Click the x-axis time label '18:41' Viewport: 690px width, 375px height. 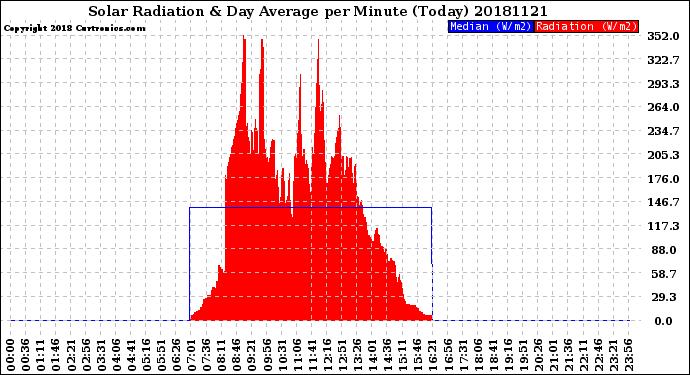click(x=492, y=355)
